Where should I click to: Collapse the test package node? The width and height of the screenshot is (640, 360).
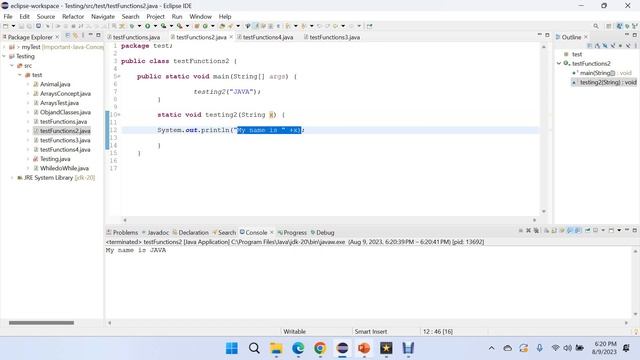coord(20,75)
